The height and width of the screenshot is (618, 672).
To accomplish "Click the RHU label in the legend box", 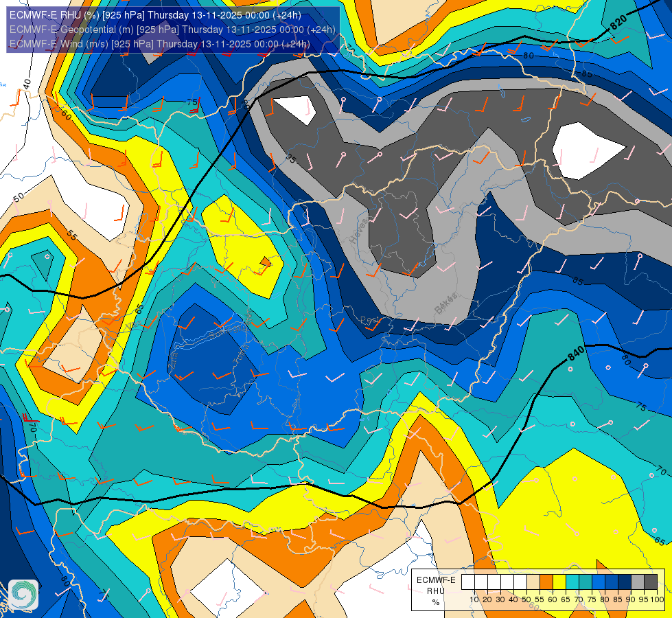I will (x=436, y=591).
